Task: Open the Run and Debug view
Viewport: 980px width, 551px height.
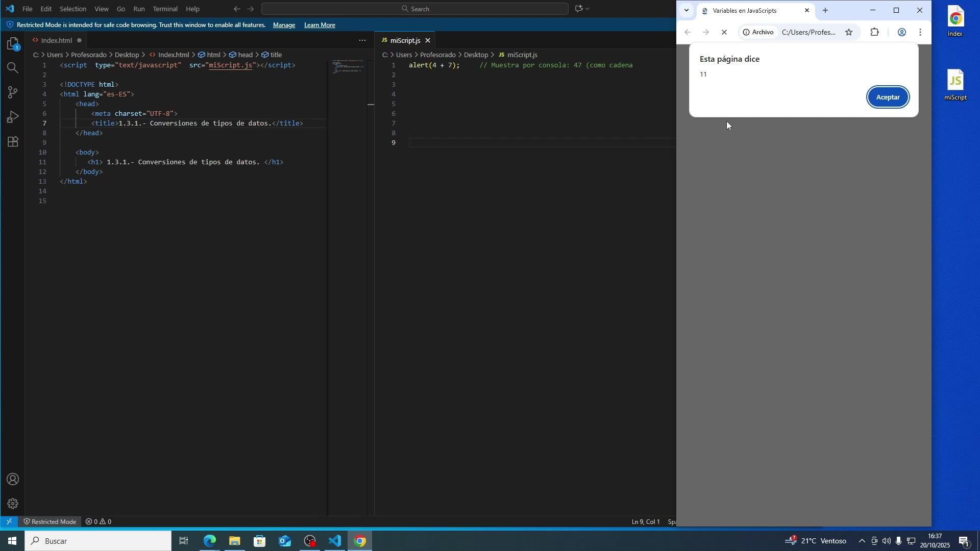Action: click(x=13, y=117)
